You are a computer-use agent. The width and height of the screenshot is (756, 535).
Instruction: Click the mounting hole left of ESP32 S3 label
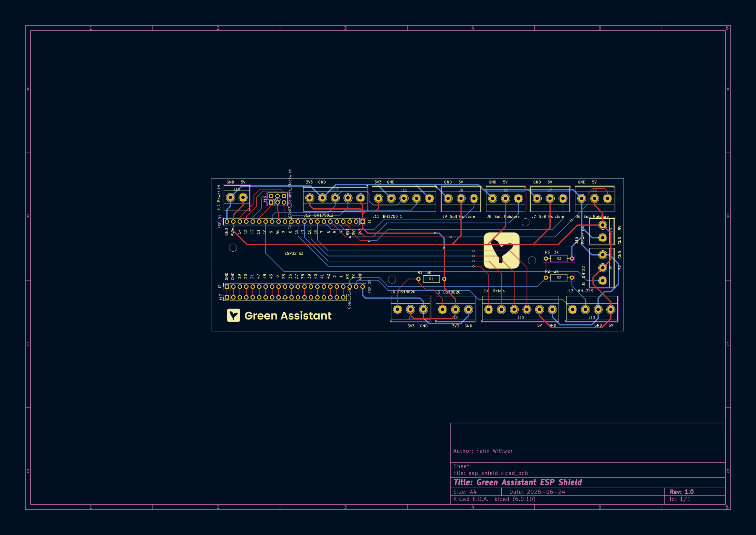coord(233,248)
